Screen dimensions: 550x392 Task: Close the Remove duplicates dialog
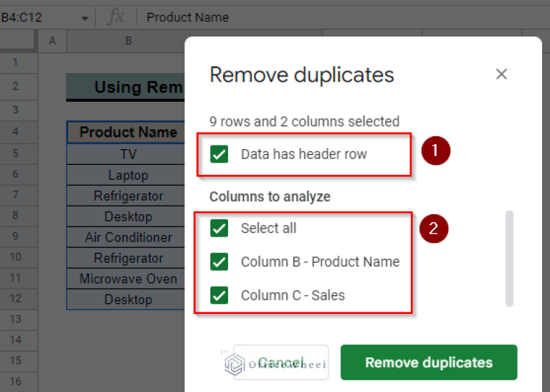[501, 75]
